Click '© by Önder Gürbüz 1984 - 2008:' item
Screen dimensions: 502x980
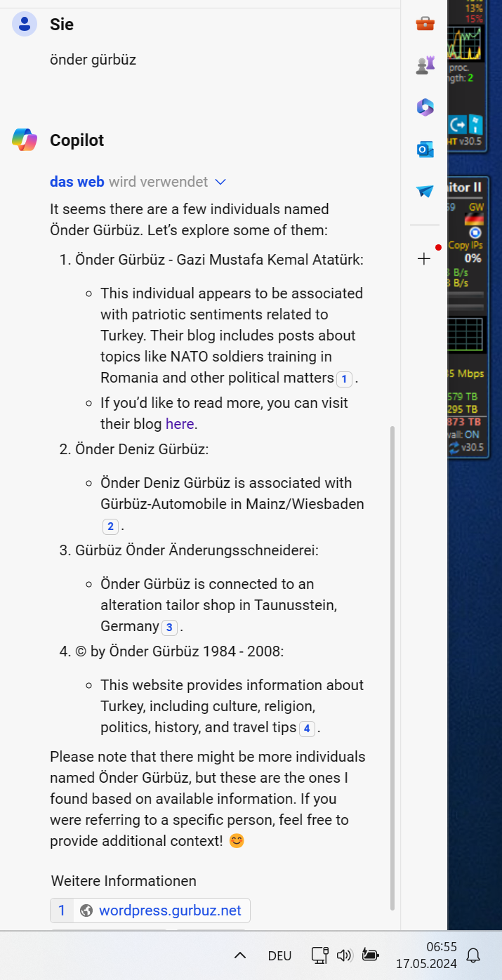click(x=180, y=651)
